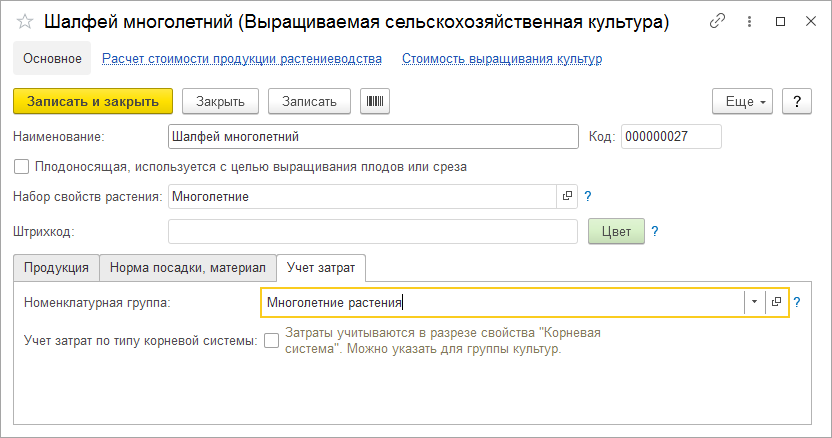Switch to the Продукция tab

[56, 268]
